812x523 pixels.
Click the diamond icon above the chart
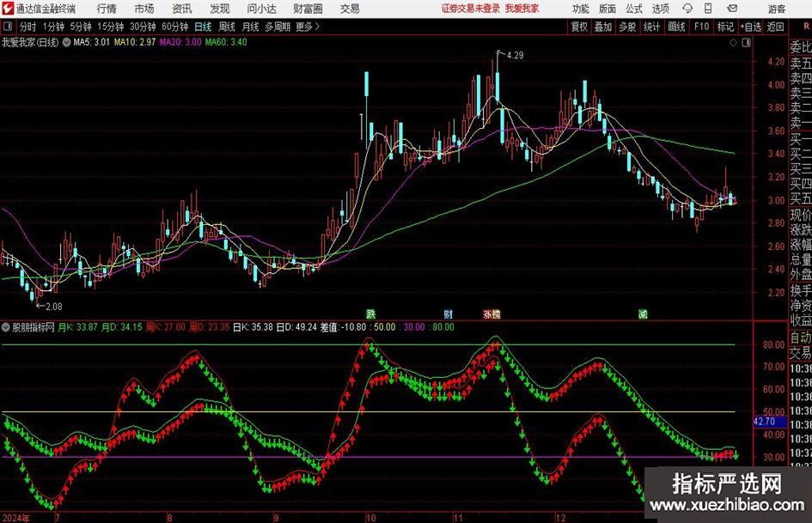733,42
